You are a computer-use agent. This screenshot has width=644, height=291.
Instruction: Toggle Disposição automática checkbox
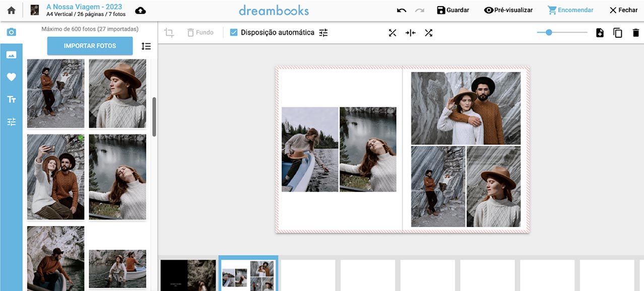click(x=234, y=33)
